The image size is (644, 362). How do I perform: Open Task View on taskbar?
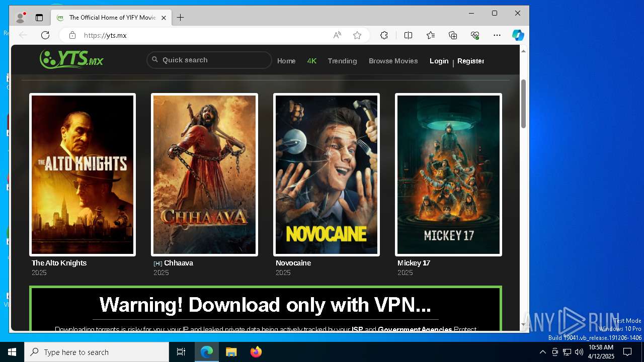click(x=181, y=352)
